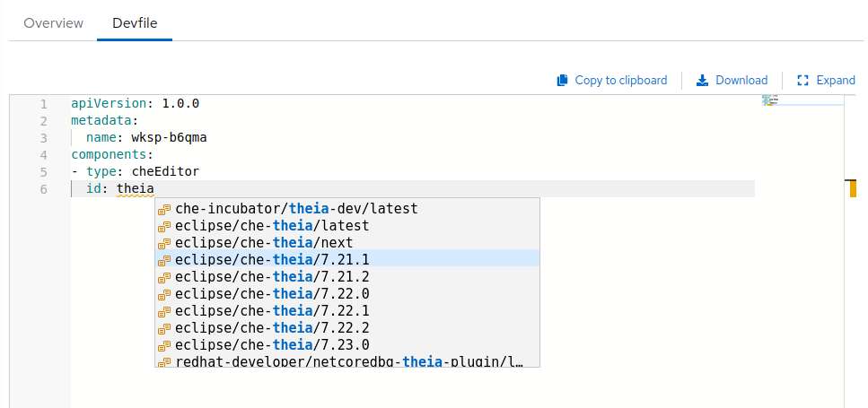Click the Download arrow icon
Viewport: 868px width, 408px height.
tap(703, 81)
